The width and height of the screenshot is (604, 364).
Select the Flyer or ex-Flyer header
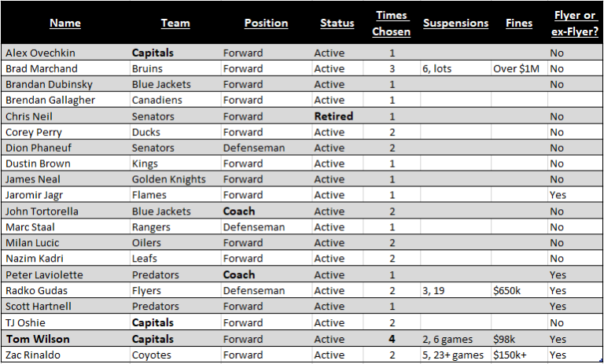(574, 24)
